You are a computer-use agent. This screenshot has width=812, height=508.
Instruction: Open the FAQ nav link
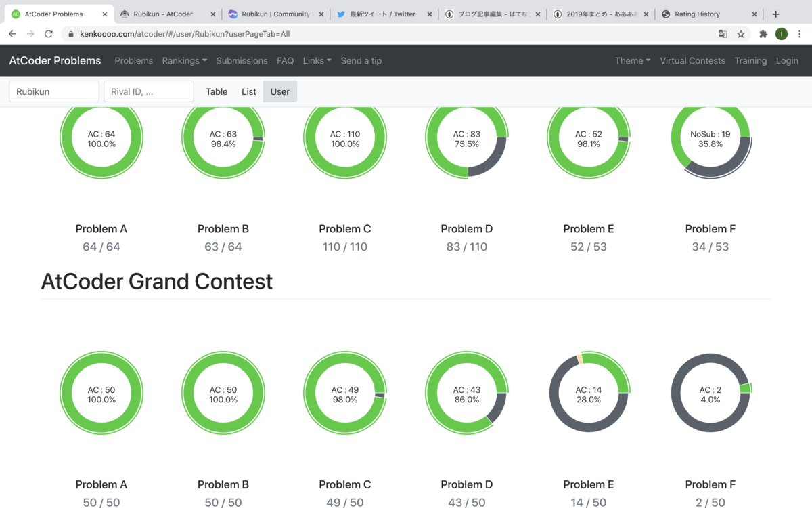[x=286, y=60]
